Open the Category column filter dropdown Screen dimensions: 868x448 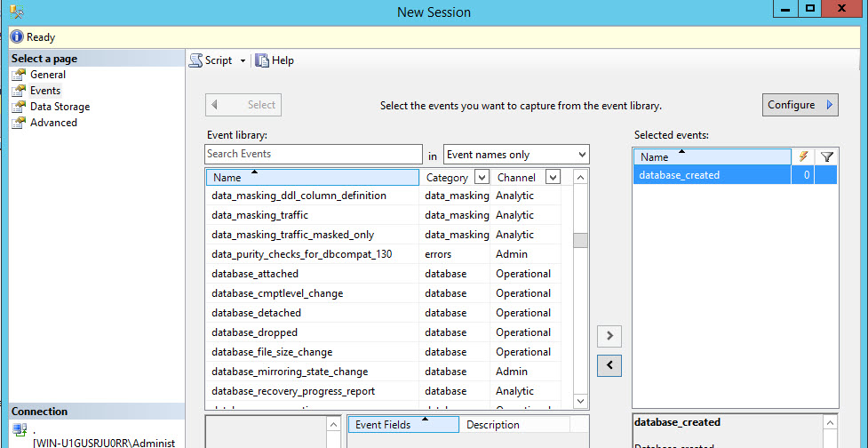(x=482, y=178)
